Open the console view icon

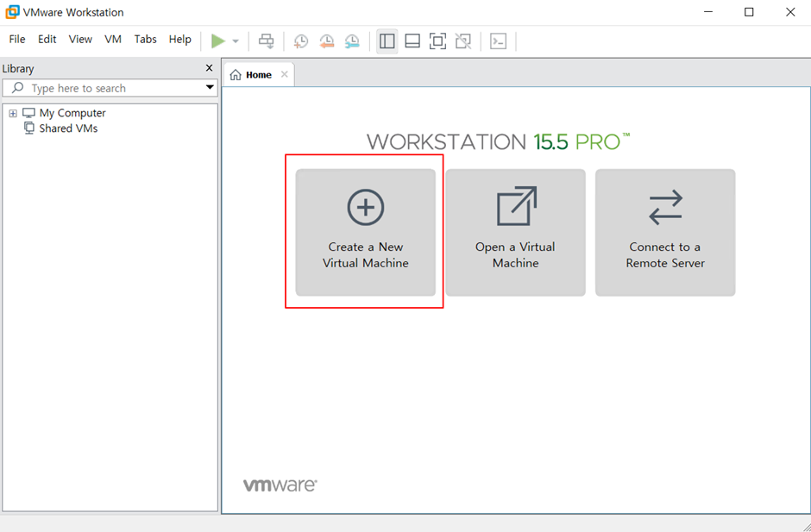click(498, 41)
